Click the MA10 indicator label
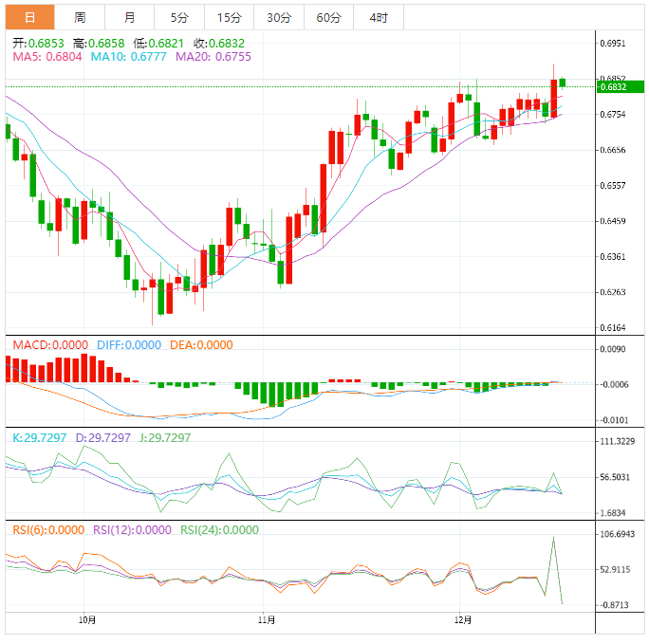The height and width of the screenshot is (644, 649). pos(128,58)
